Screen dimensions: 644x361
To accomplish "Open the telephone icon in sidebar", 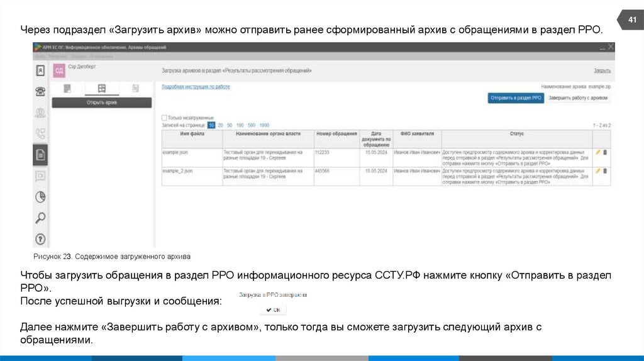I will click(40, 92).
